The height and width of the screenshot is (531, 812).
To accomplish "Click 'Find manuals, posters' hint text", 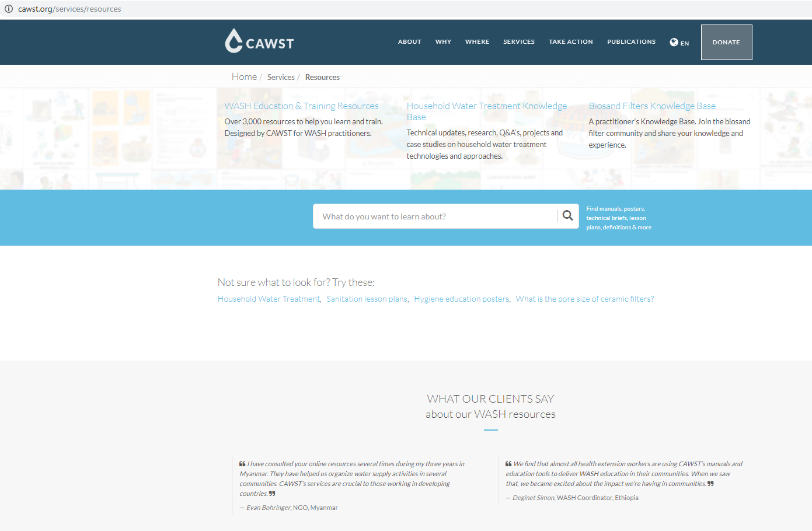I will (619, 218).
